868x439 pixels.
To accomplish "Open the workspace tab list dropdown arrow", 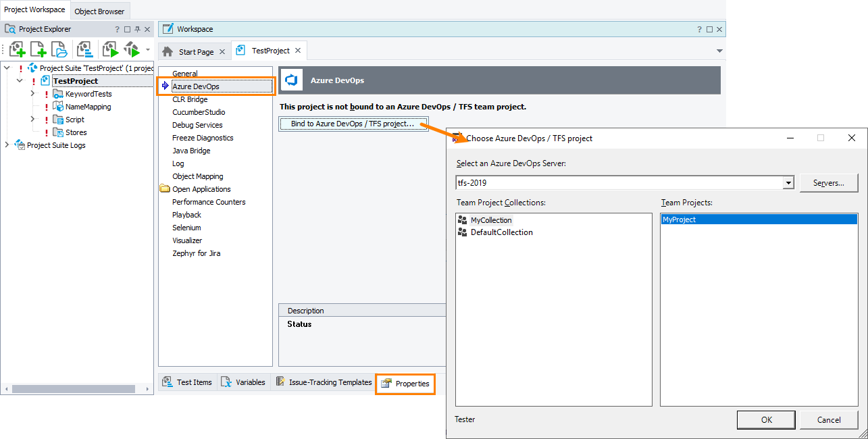I will [719, 51].
